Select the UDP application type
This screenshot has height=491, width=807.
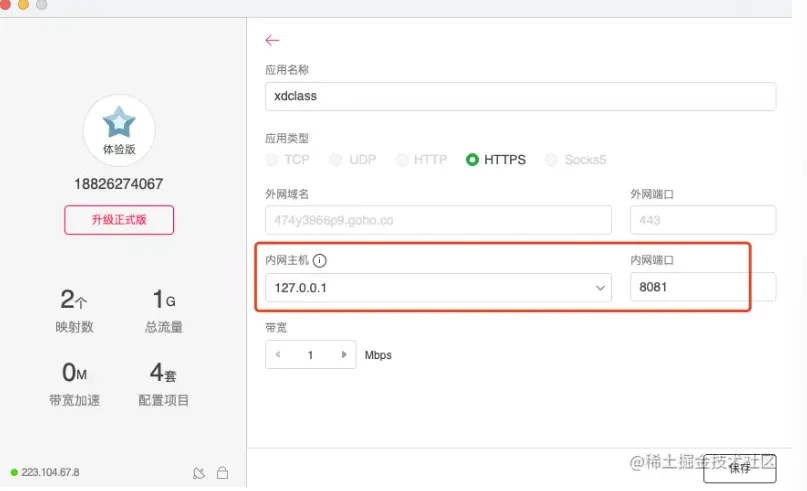tap(336, 159)
